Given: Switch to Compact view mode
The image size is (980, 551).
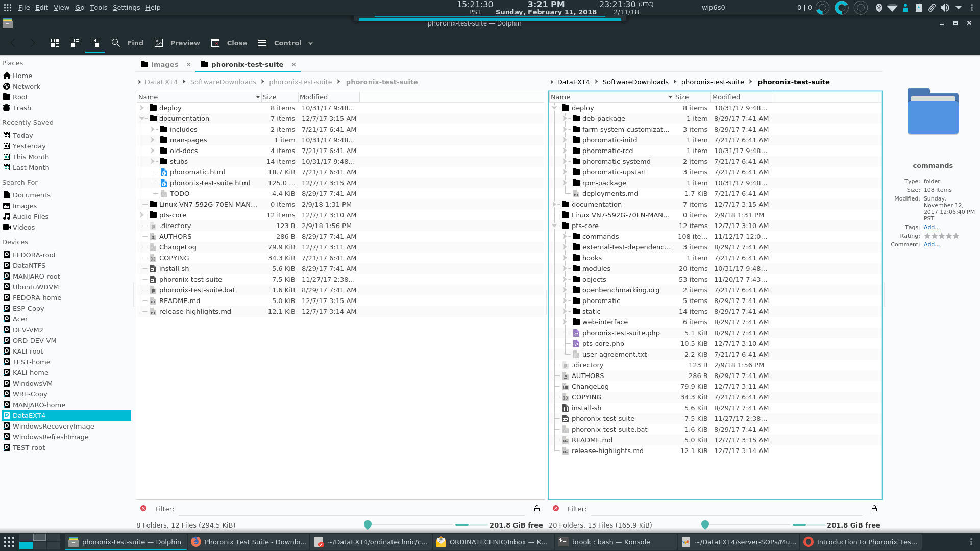Looking at the screenshot, I should [x=75, y=43].
